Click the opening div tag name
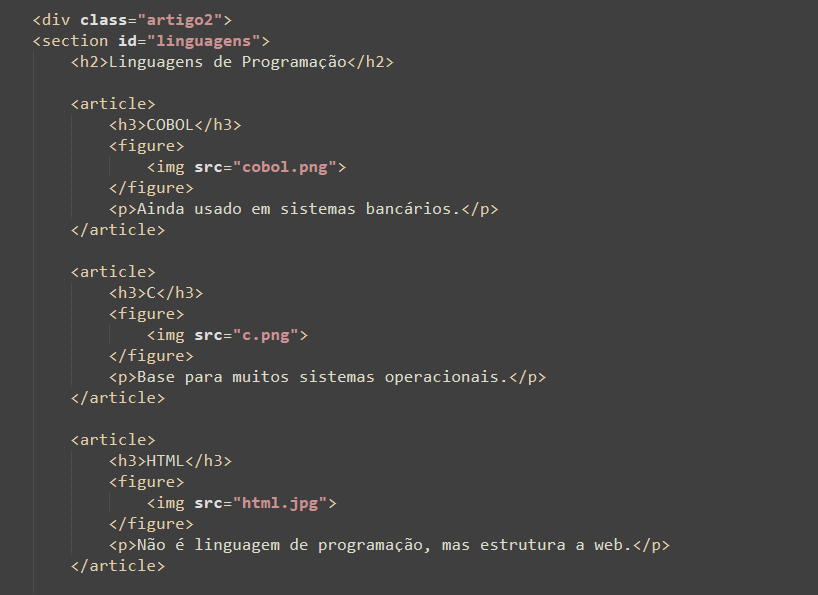 (56, 20)
